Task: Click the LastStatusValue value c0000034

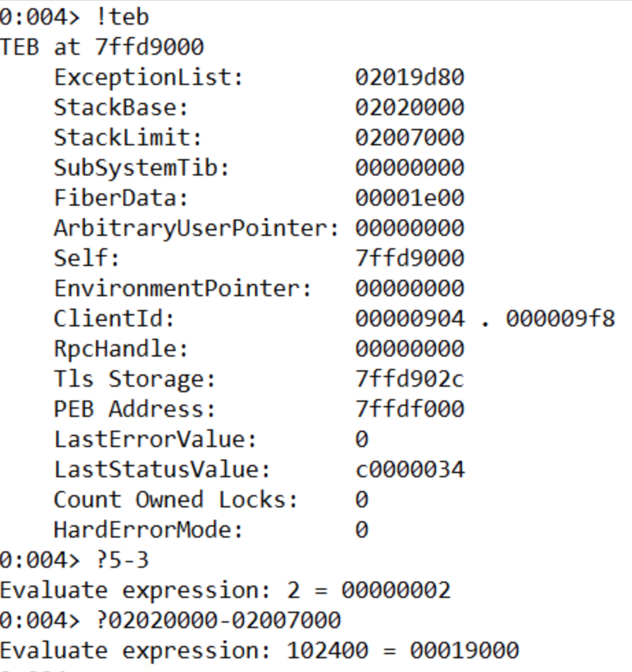Action: point(409,470)
